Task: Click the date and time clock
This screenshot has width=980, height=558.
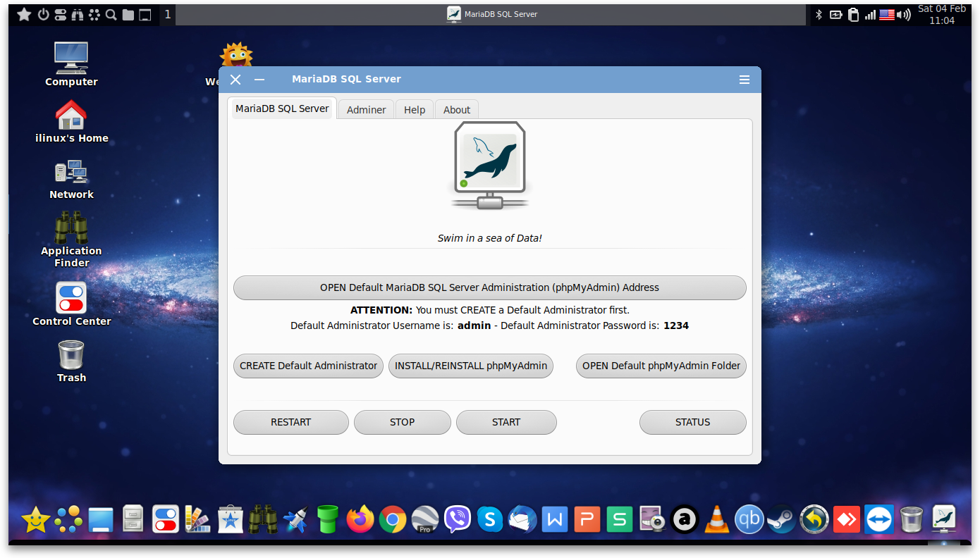Action: click(x=942, y=15)
